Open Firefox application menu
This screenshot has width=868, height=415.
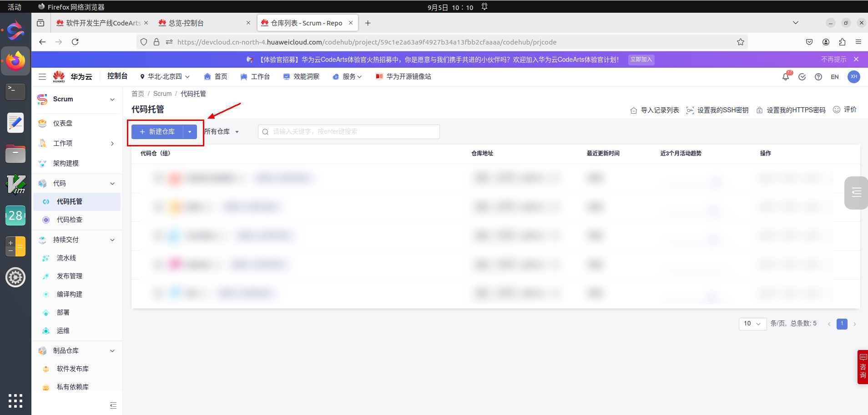pos(858,42)
